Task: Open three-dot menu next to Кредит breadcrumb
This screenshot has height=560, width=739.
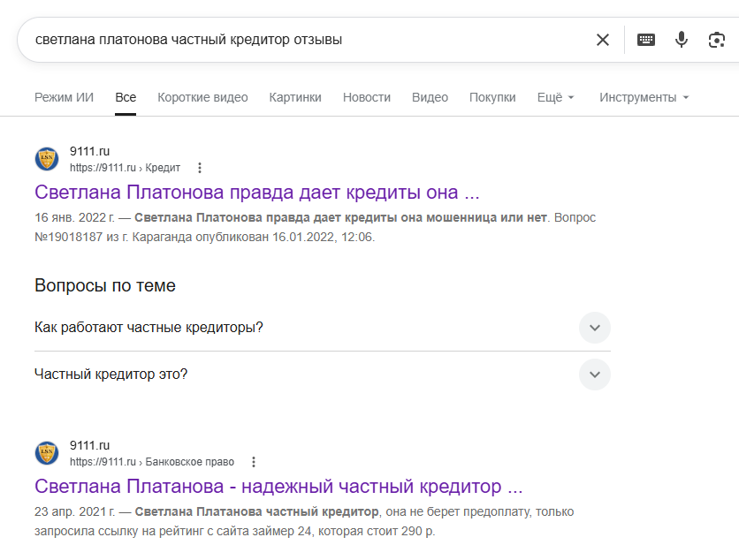Action: click(x=200, y=168)
